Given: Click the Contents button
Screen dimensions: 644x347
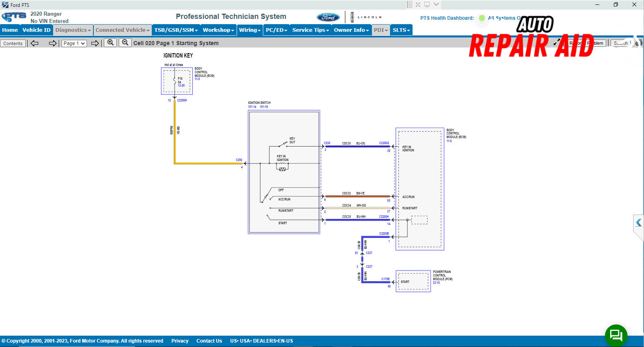Looking at the screenshot, I should (13, 43).
